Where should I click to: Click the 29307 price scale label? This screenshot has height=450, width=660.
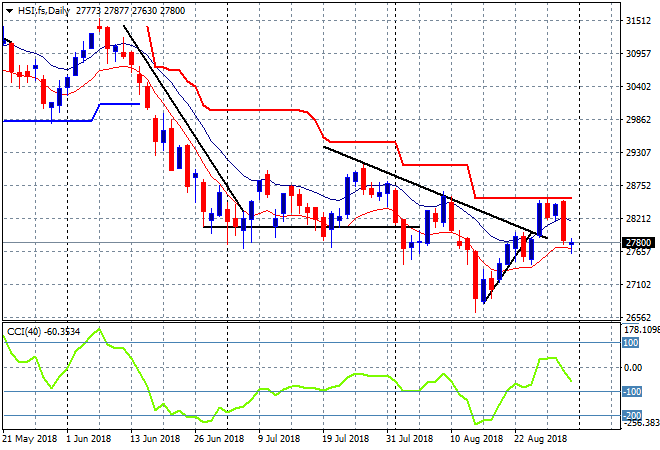coord(638,152)
